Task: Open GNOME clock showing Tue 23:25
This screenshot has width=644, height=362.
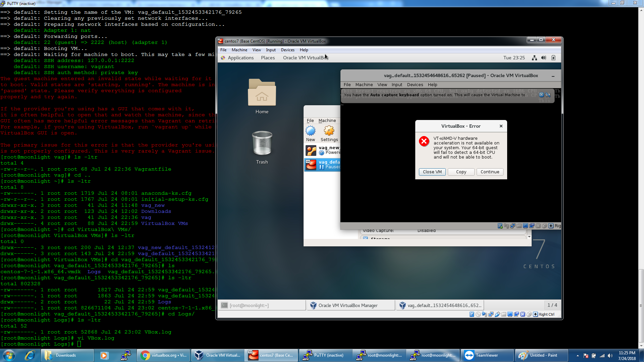Action: click(514, 58)
